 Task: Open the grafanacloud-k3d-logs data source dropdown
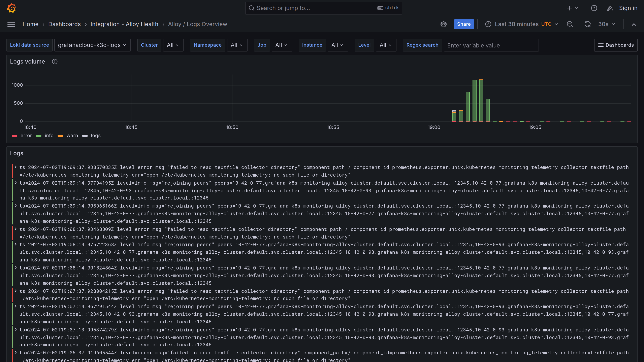point(92,45)
